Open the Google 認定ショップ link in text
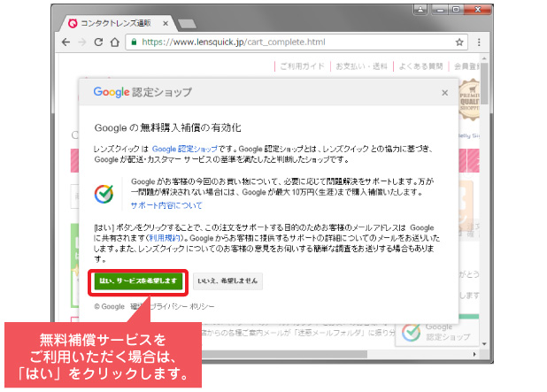This screenshot has height=392, width=547. [x=184, y=149]
